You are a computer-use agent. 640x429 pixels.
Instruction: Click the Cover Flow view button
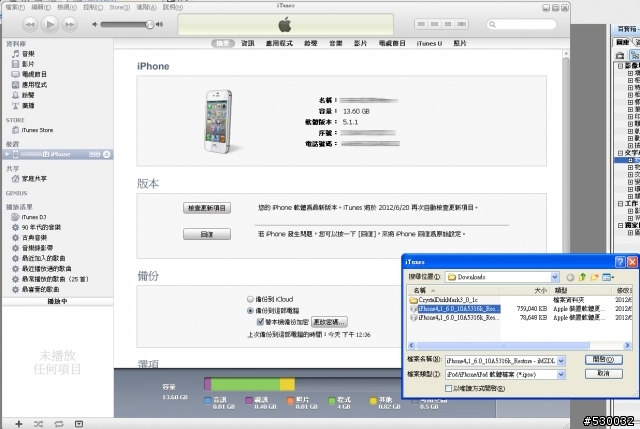462,24
